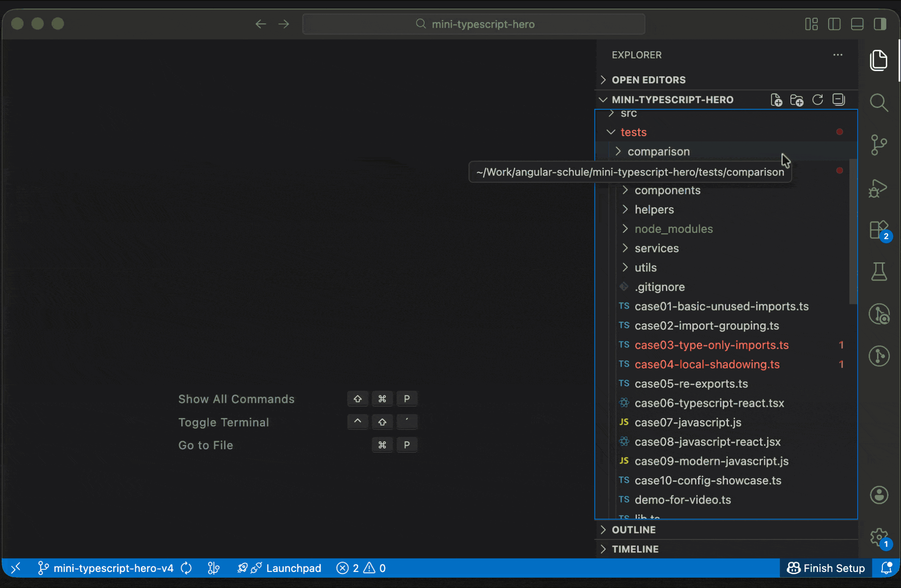Refresh the Explorer file tree
Image resolution: width=901 pixels, height=588 pixels.
(818, 100)
